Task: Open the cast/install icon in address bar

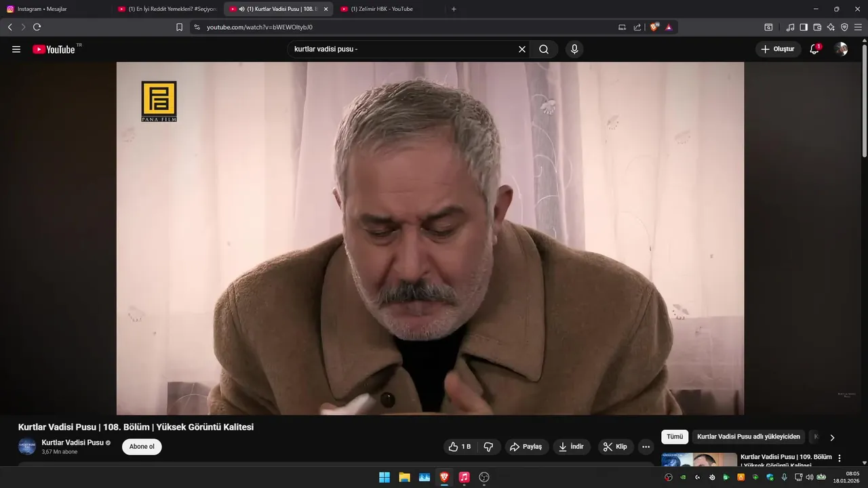Action: pos(623,27)
